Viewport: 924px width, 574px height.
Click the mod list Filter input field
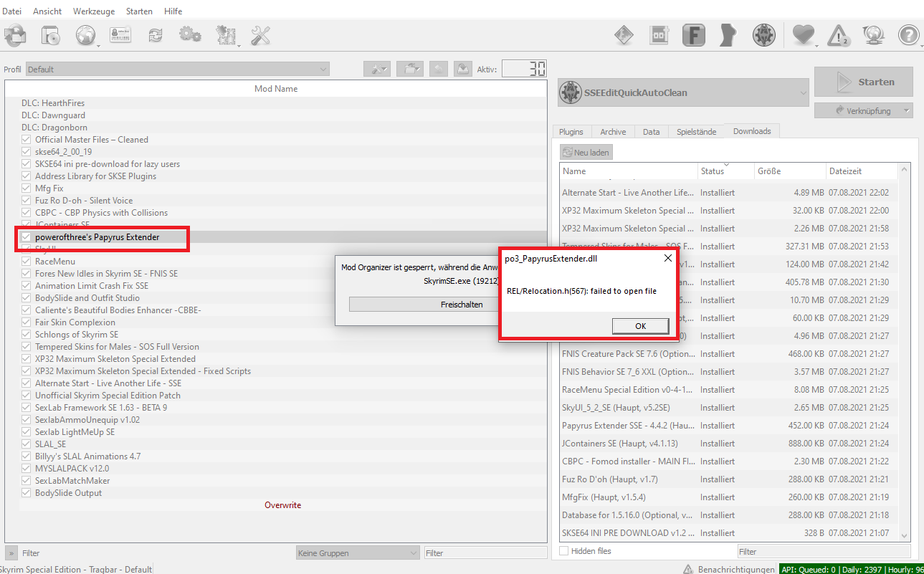pyautogui.click(x=485, y=553)
